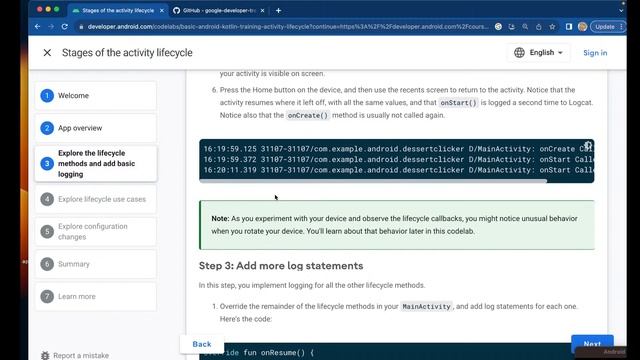
Task: Click the MainActivity inline code
Action: coord(427,307)
